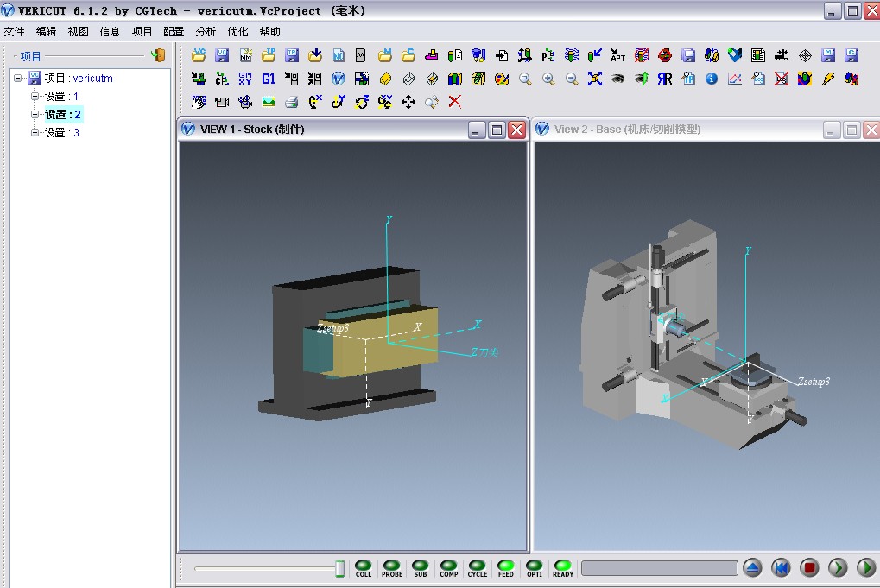This screenshot has height=588, width=880.
Task: Toggle the COMP status light
Action: coord(449,568)
